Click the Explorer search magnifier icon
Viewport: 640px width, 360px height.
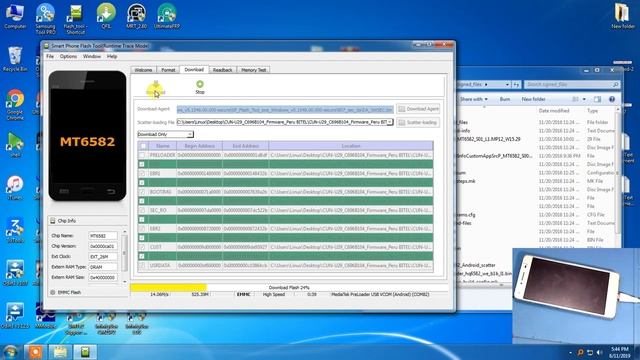(615, 84)
